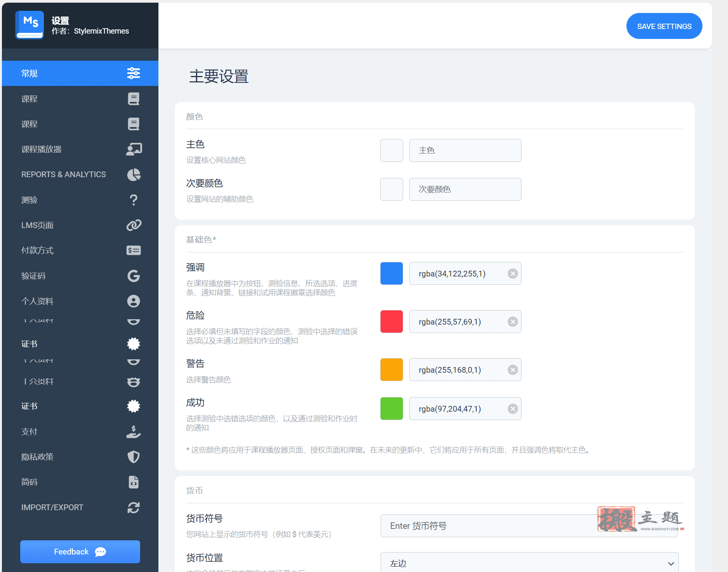Pick the blue 强调 color swatch
Screen dimensions: 728x572
click(x=392, y=273)
